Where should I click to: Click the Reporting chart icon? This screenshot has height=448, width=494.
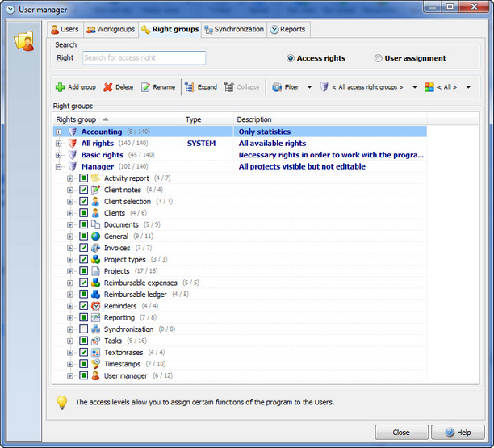95,317
